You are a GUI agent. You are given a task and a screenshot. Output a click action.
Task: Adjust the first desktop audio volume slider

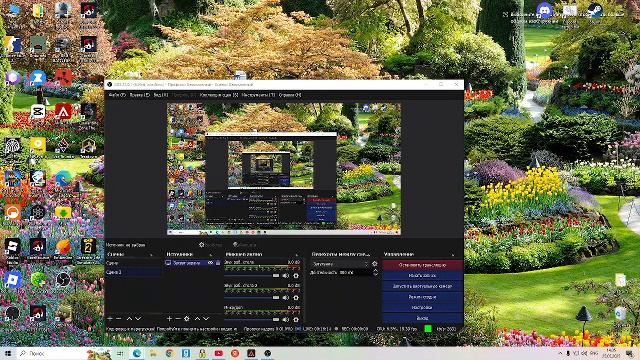point(252,276)
